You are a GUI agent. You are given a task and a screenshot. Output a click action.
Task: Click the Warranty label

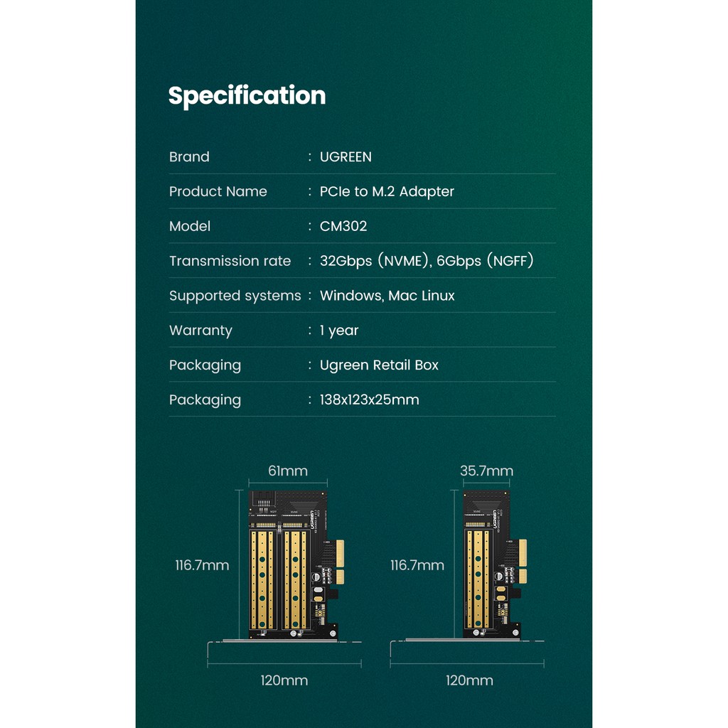click(x=200, y=331)
